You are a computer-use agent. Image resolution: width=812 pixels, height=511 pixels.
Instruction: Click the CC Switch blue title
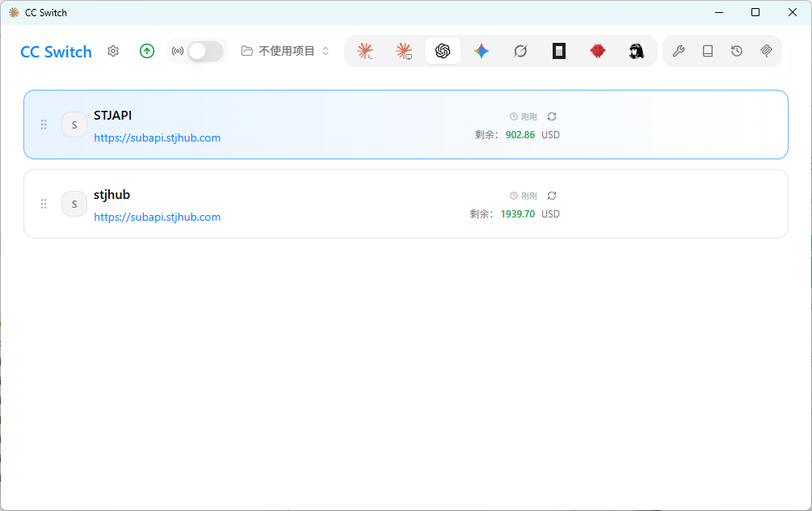tap(56, 52)
